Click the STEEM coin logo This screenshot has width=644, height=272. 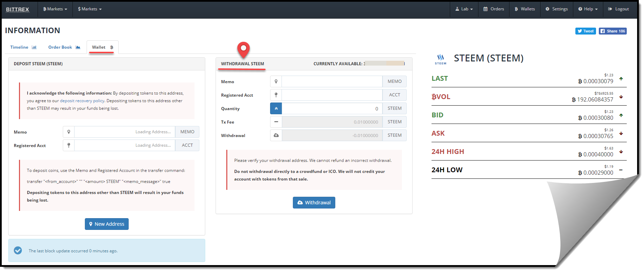tap(440, 59)
